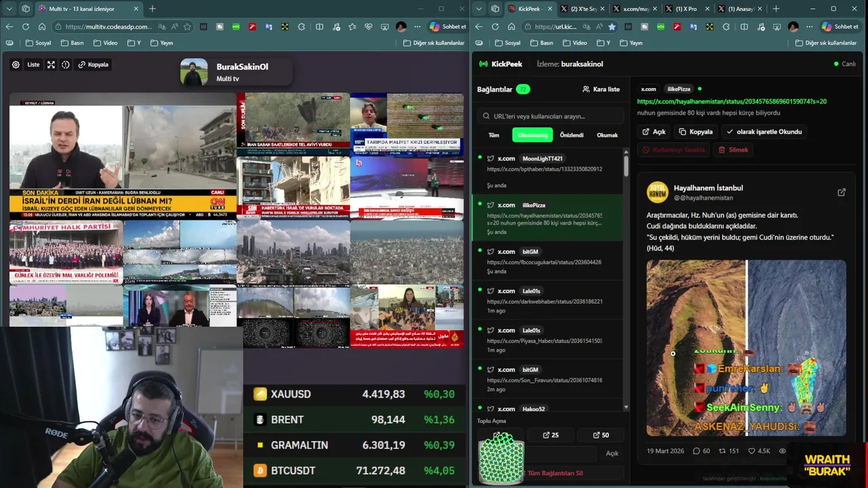Select the Önizlendi filter tab
868x488 pixels.
coord(572,135)
